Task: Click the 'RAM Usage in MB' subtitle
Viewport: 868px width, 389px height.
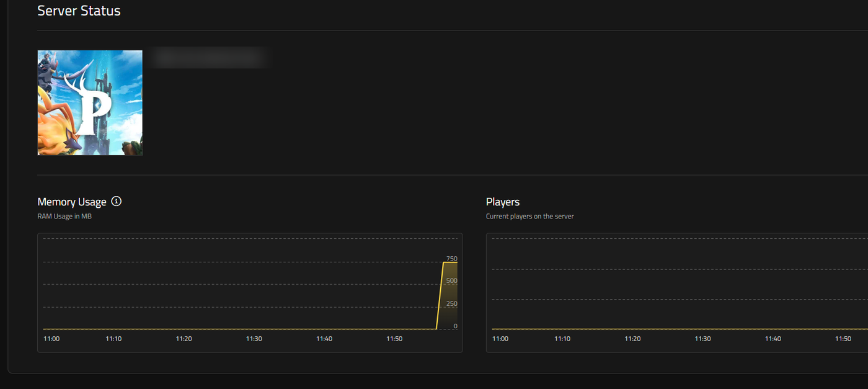Action: 64,217
